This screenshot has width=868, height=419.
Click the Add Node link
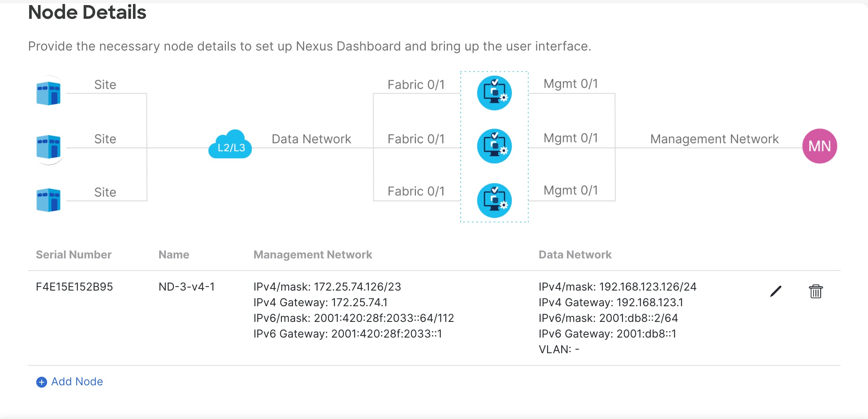pyautogui.click(x=77, y=381)
